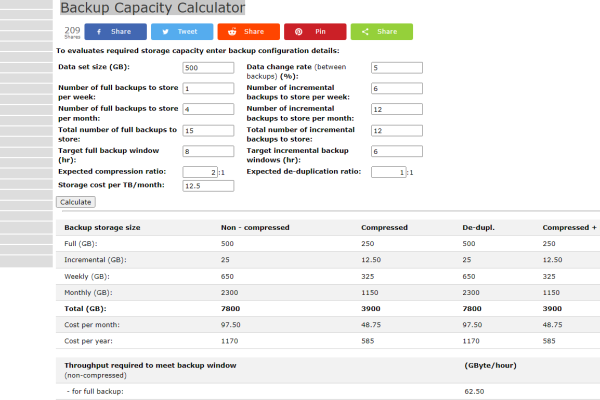Click the target full backup window input
600x400 pixels.
pos(208,152)
